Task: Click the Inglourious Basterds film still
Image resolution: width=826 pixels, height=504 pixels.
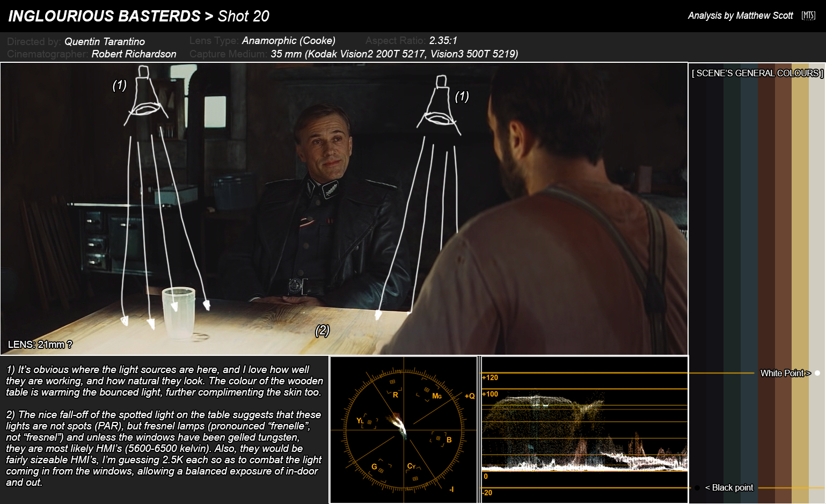Action: coord(344,209)
